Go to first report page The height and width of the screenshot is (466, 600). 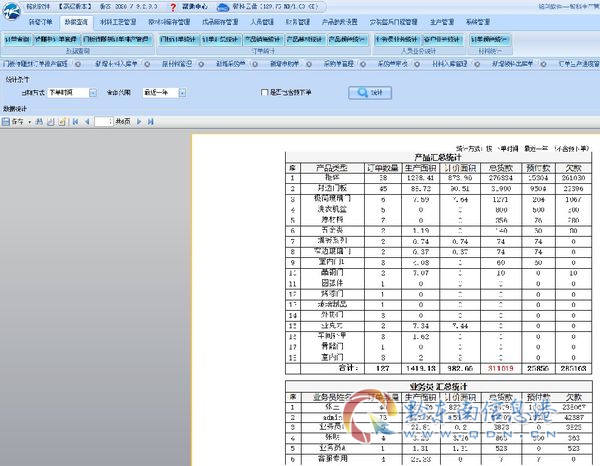click(75, 122)
